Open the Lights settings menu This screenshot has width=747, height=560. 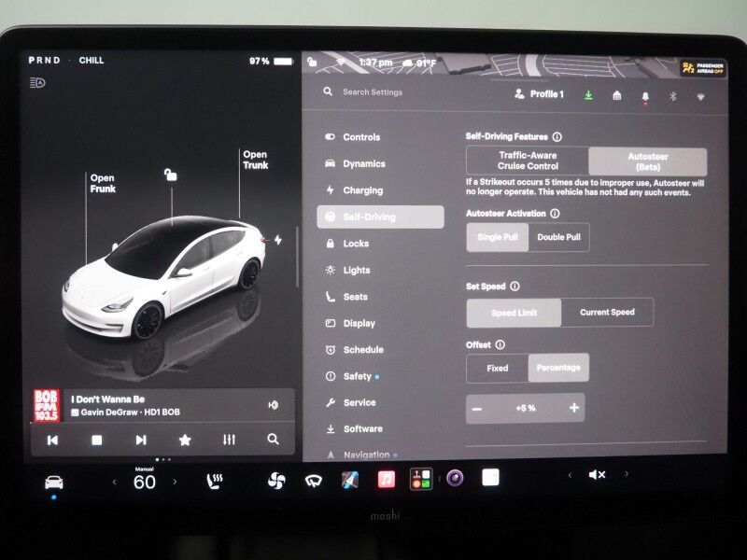347,271
